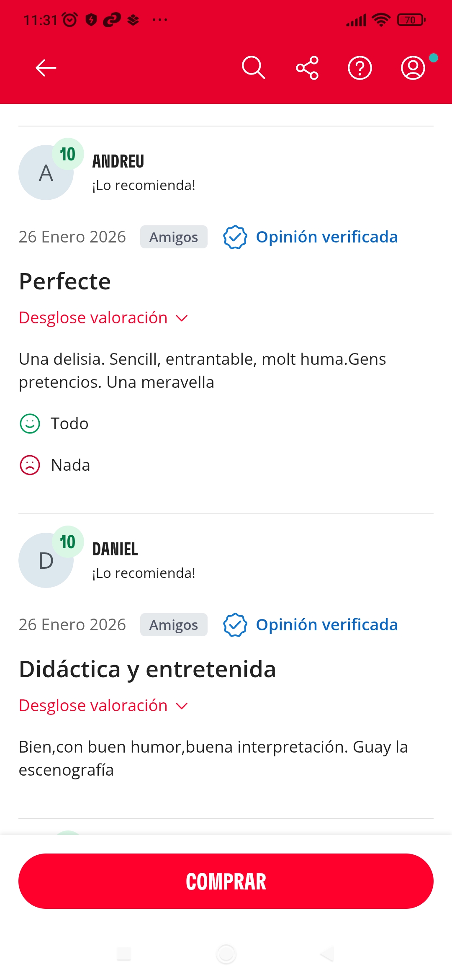Tap the Amigos tag on Andreu's review

(174, 237)
